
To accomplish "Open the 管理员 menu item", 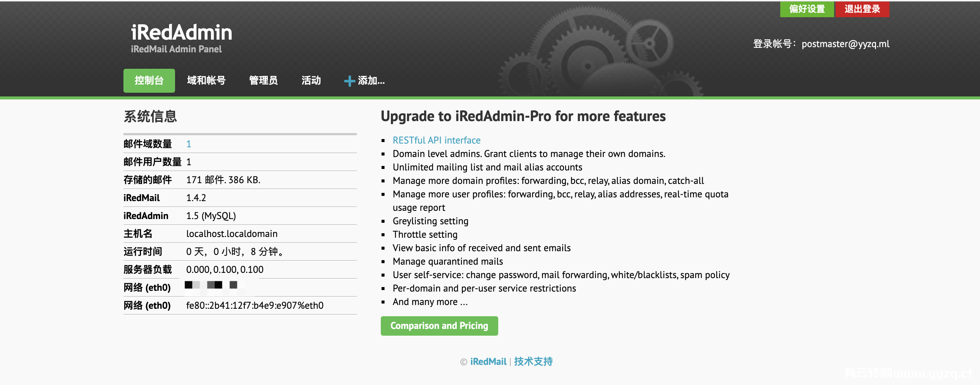I will 263,81.
